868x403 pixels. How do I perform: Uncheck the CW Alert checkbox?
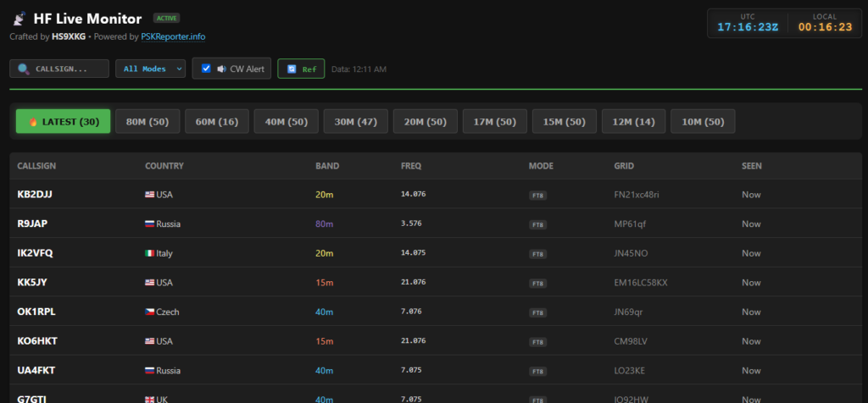[206, 69]
